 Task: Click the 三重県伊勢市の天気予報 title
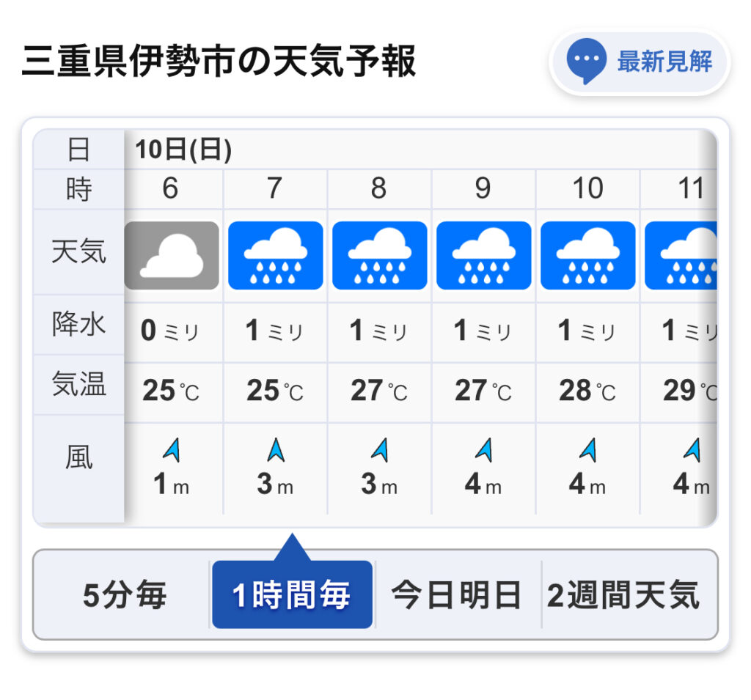pos(219,61)
